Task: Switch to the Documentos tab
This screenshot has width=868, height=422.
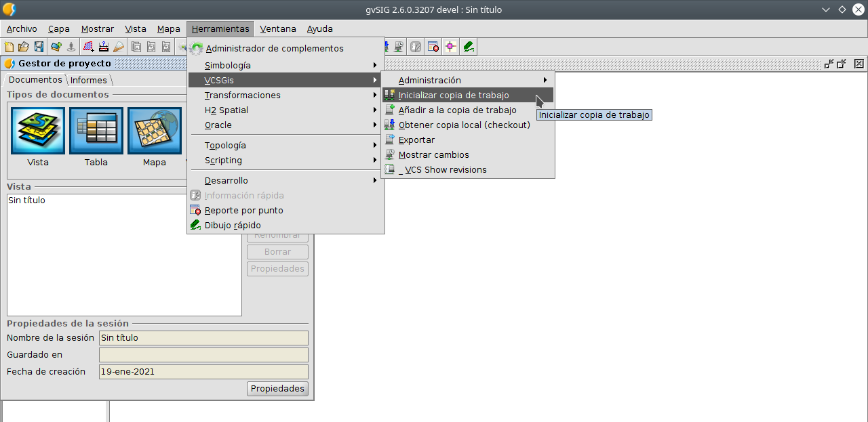Action: click(x=35, y=80)
